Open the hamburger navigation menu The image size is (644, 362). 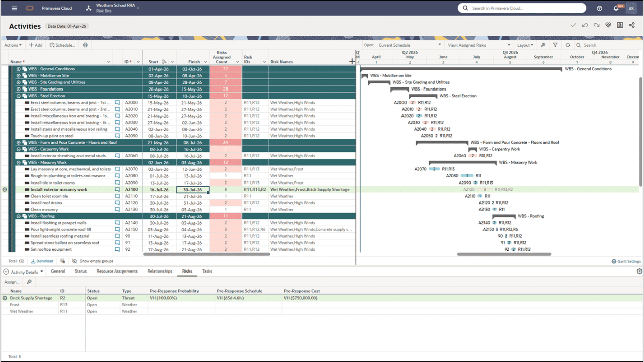14,8
